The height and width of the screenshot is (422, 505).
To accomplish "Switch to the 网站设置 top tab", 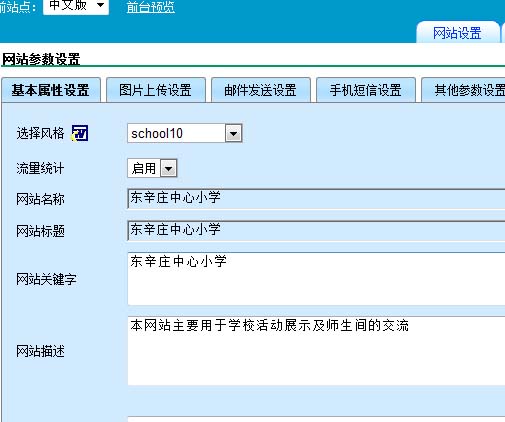I will 457,33.
